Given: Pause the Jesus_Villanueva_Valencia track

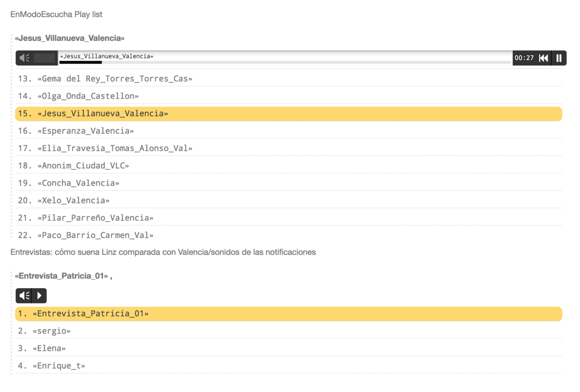Looking at the screenshot, I should tap(559, 58).
